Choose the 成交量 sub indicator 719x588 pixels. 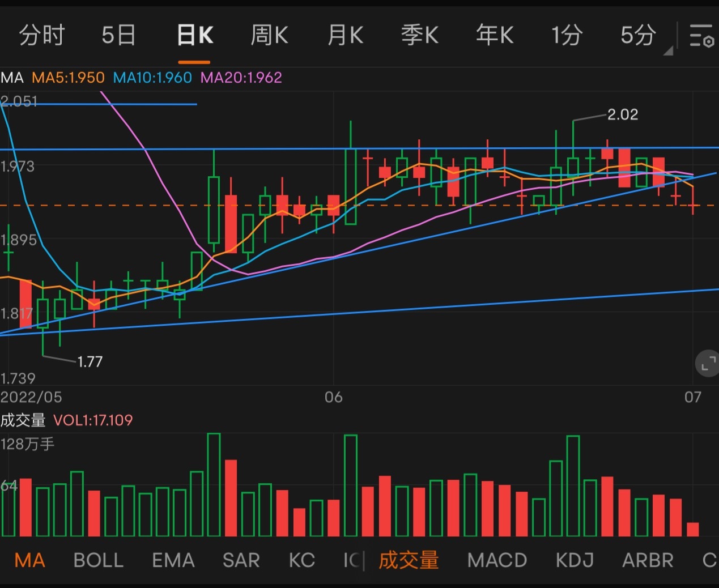[409, 560]
